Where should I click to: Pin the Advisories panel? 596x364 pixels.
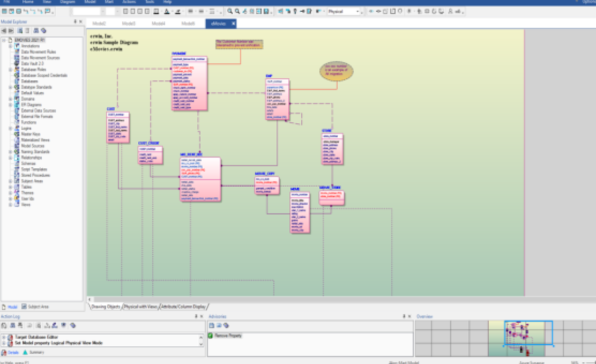click(404, 316)
